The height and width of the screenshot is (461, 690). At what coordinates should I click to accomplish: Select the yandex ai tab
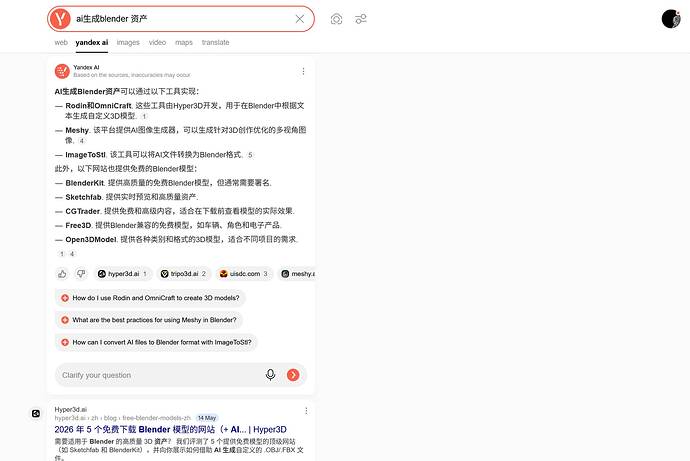92,43
